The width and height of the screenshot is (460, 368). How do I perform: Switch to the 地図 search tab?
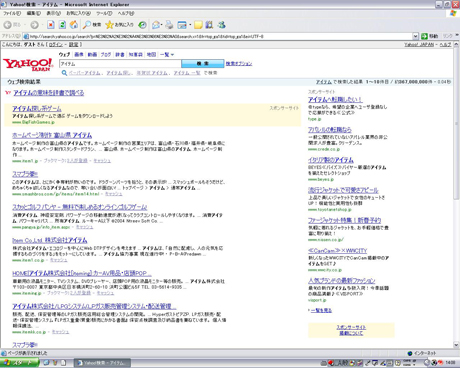click(151, 55)
